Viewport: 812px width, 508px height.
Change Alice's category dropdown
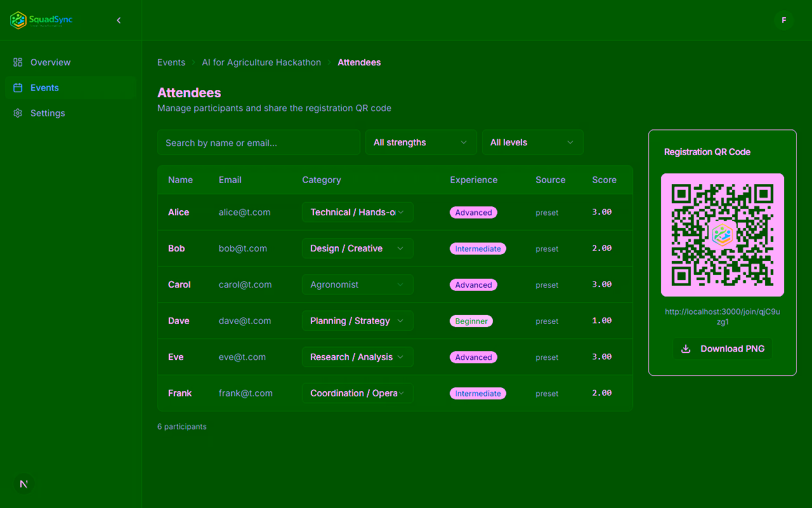[x=358, y=212]
